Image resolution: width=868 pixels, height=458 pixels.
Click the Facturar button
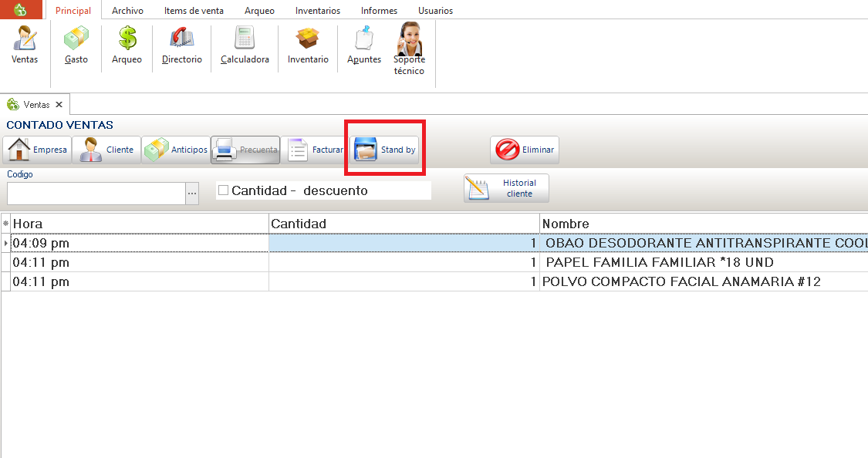315,150
